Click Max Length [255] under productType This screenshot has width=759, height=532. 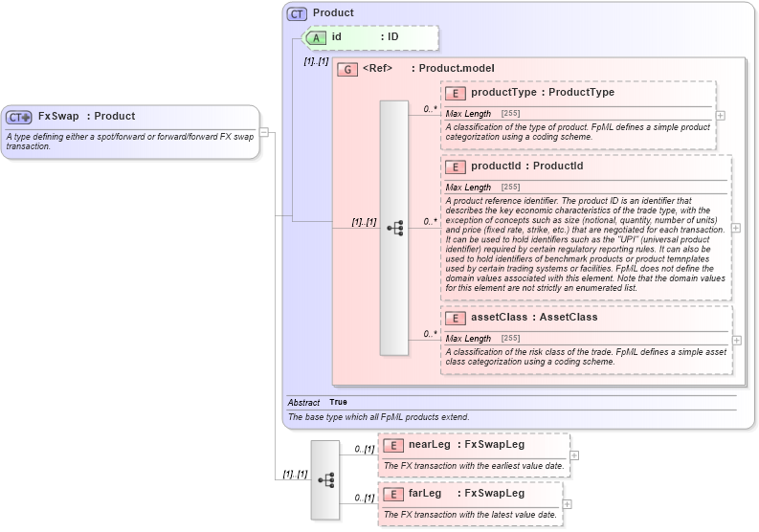482,113
